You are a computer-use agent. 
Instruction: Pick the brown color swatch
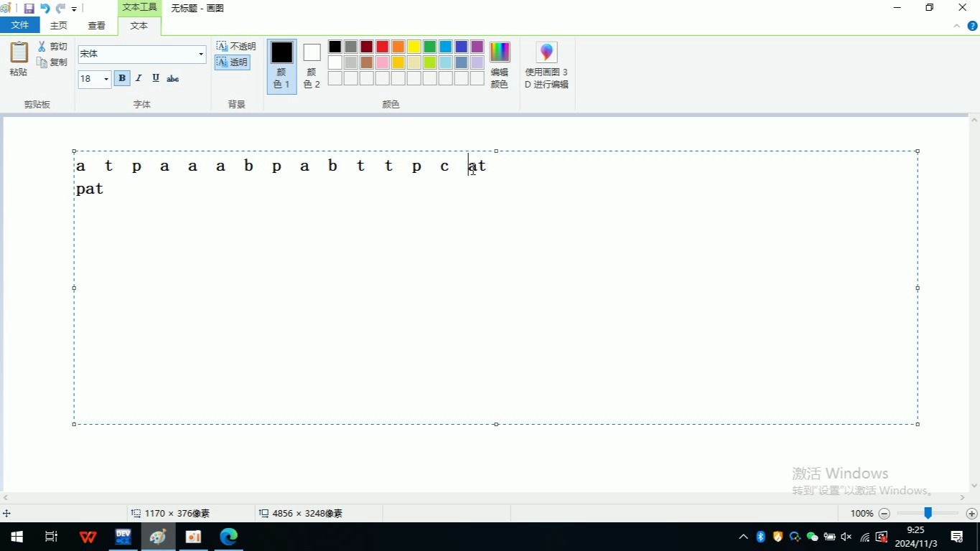(x=367, y=62)
